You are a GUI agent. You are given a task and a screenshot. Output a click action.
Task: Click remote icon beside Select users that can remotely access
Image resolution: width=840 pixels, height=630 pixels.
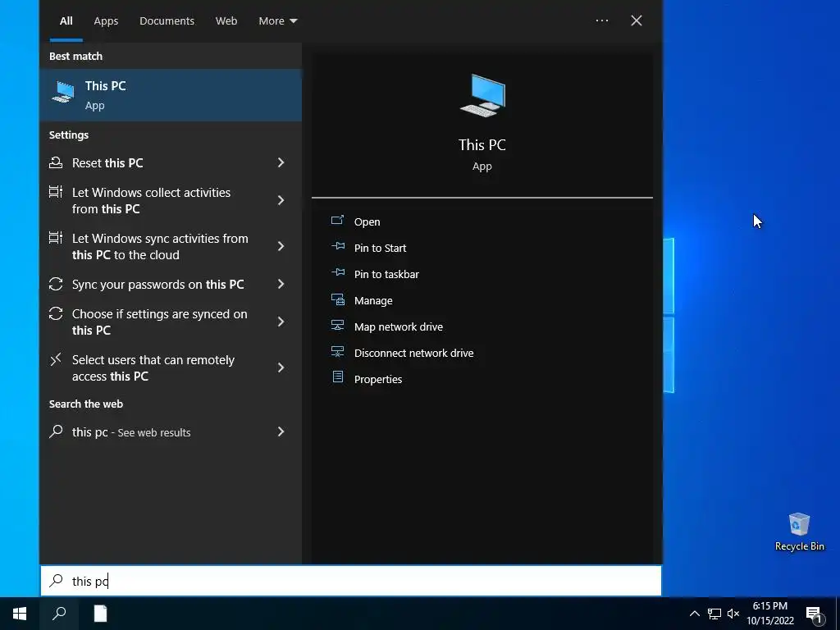click(56, 359)
